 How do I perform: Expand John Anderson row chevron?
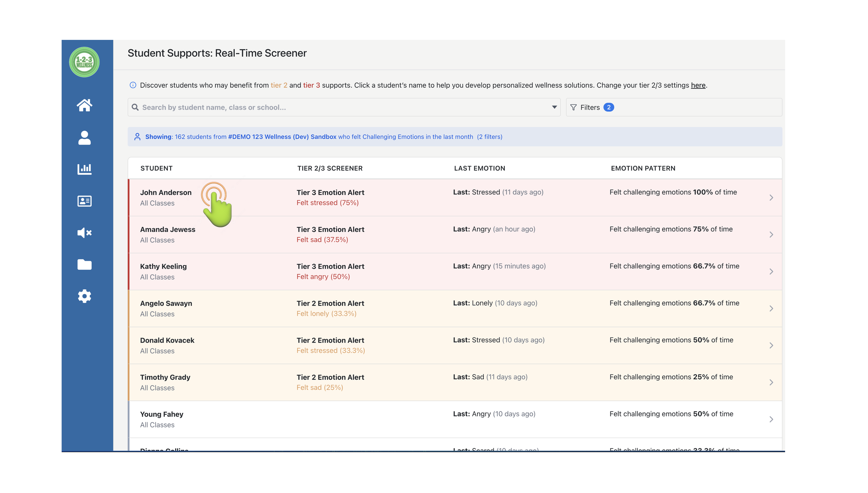[771, 197]
